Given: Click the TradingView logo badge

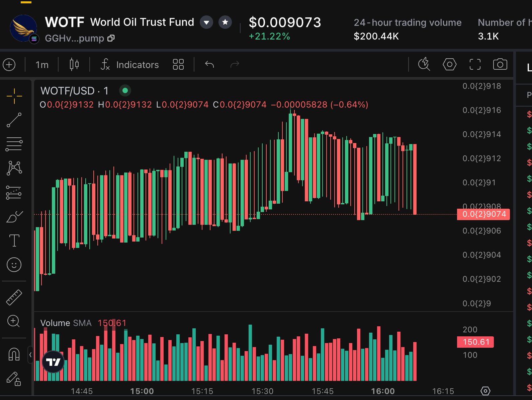Looking at the screenshot, I should [x=53, y=362].
